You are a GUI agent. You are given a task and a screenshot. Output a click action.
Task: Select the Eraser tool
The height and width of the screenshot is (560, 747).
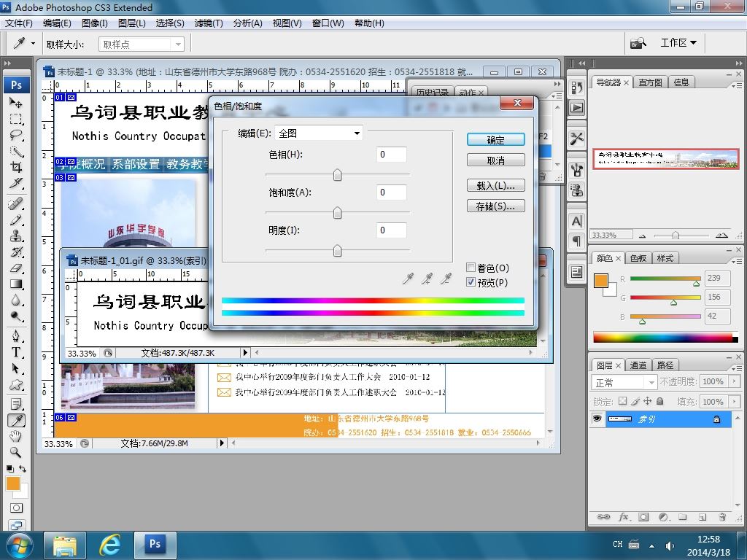click(16, 268)
